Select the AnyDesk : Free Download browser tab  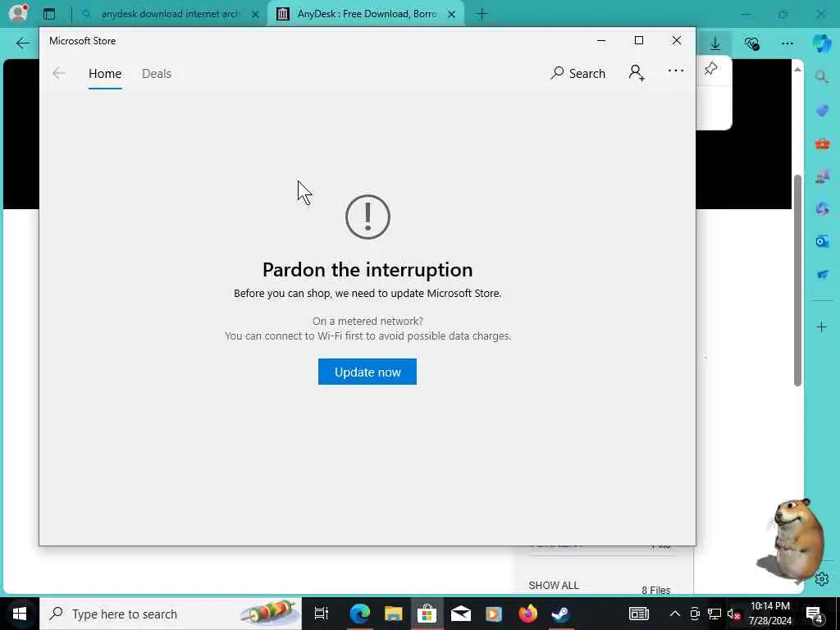(x=367, y=14)
